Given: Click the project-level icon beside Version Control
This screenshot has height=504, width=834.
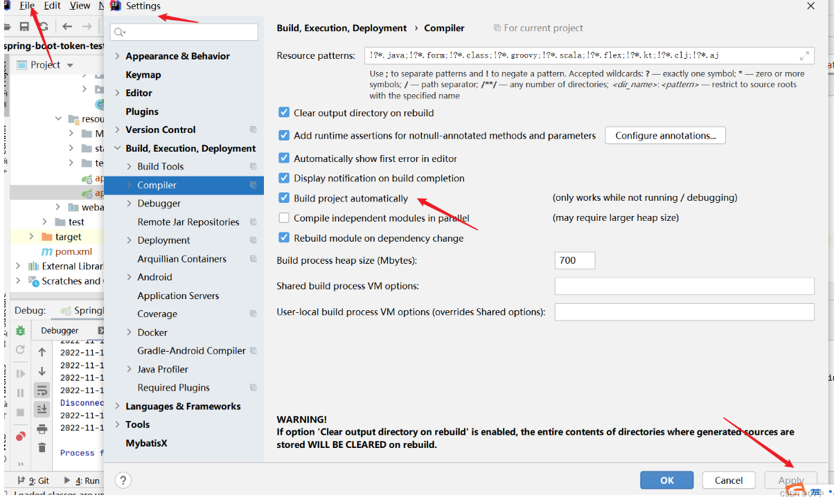Looking at the screenshot, I should [253, 129].
